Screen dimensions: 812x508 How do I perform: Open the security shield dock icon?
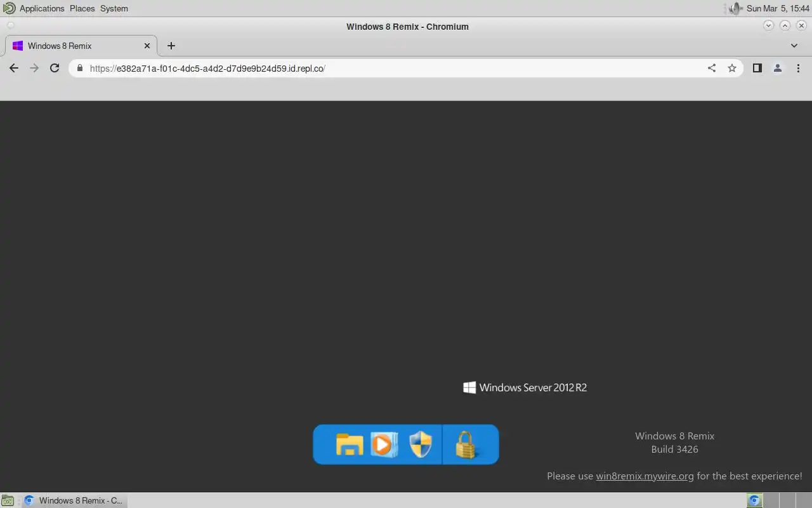421,444
